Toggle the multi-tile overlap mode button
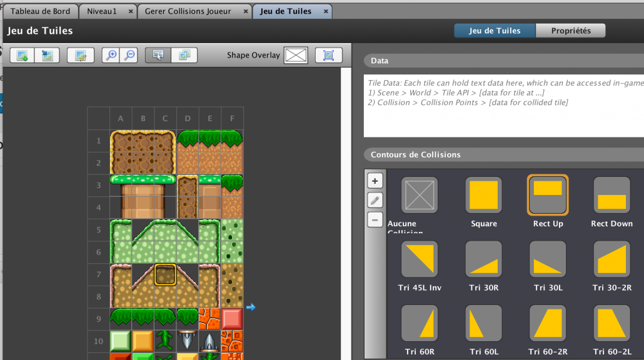The width and height of the screenshot is (644, 360). point(184,55)
